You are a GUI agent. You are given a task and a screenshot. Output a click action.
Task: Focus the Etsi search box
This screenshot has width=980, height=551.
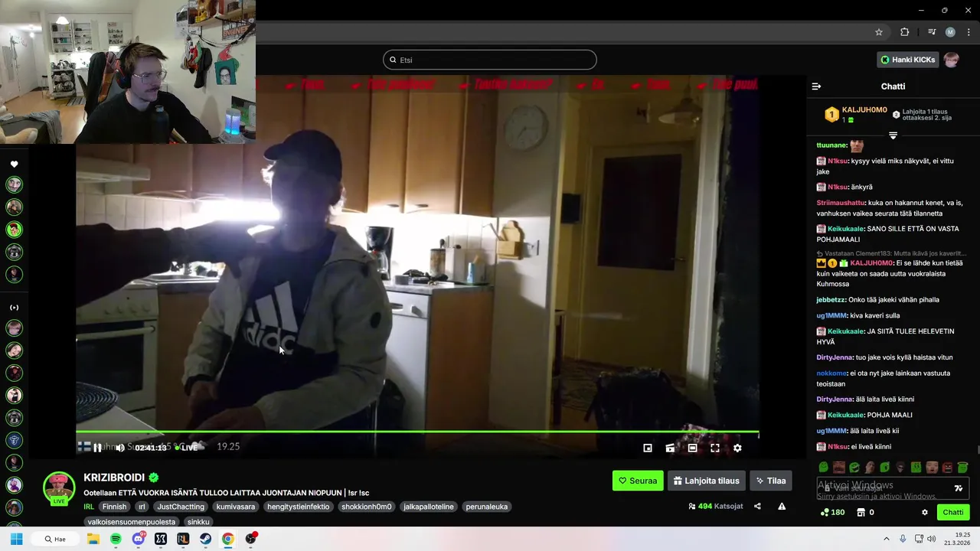pos(490,60)
